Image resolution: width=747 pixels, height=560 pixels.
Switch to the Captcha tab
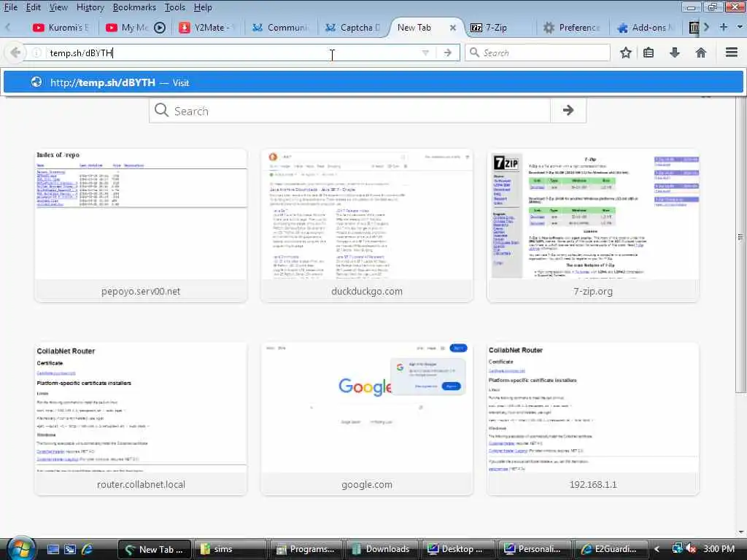coord(354,28)
